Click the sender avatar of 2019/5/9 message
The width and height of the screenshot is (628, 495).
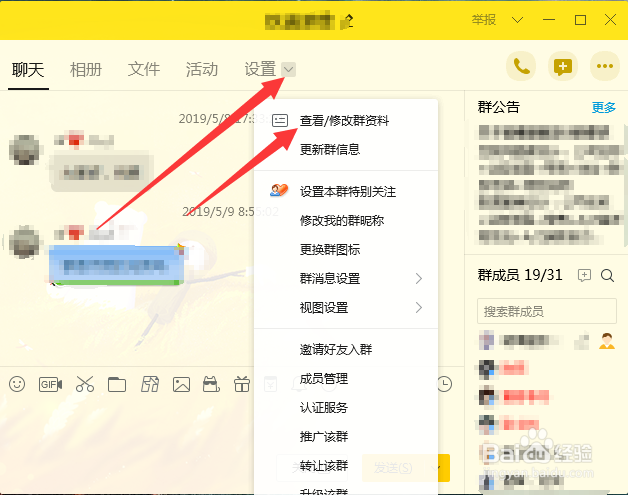click(x=24, y=242)
